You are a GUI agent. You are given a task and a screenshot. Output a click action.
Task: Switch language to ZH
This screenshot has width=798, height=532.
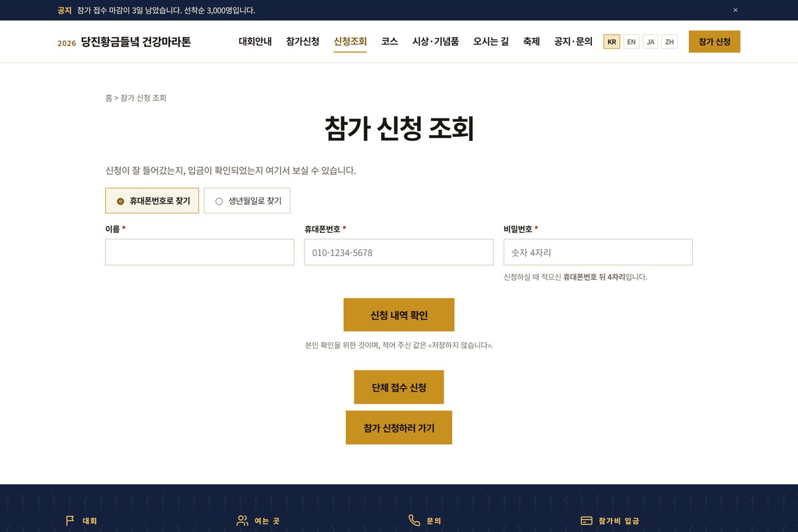[x=670, y=42]
